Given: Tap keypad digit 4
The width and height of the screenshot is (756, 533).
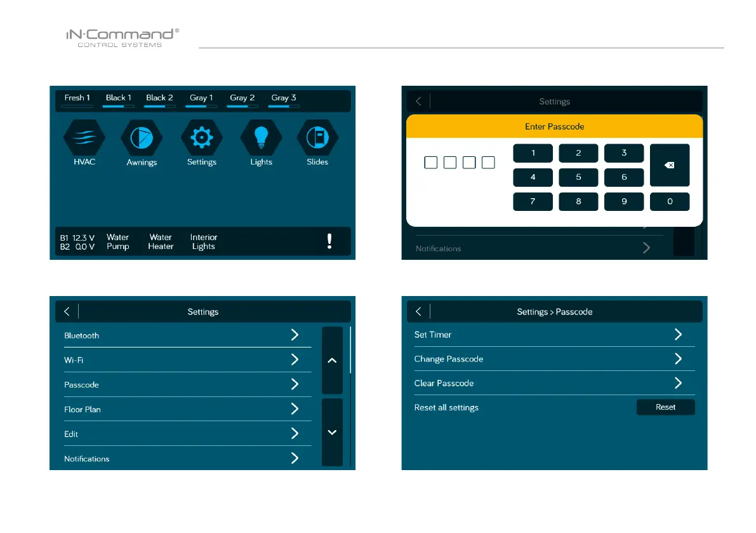Looking at the screenshot, I should [533, 177].
